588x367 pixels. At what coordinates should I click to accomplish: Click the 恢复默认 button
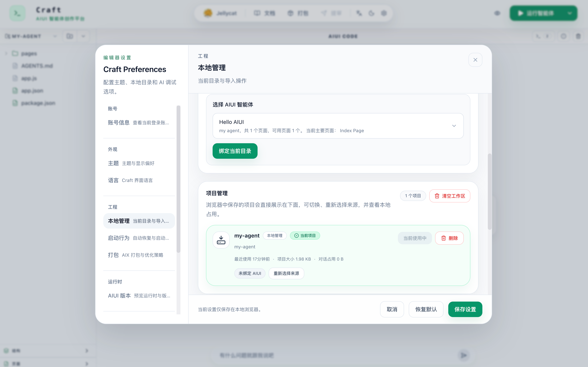426,309
